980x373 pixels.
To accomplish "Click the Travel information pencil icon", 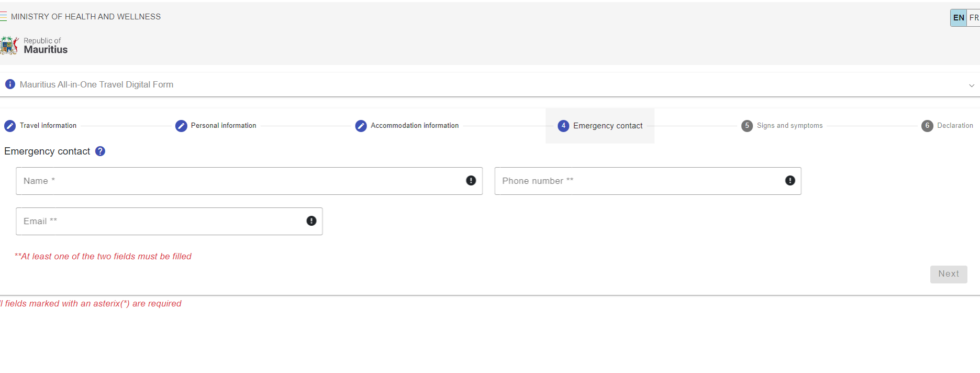I will point(10,126).
